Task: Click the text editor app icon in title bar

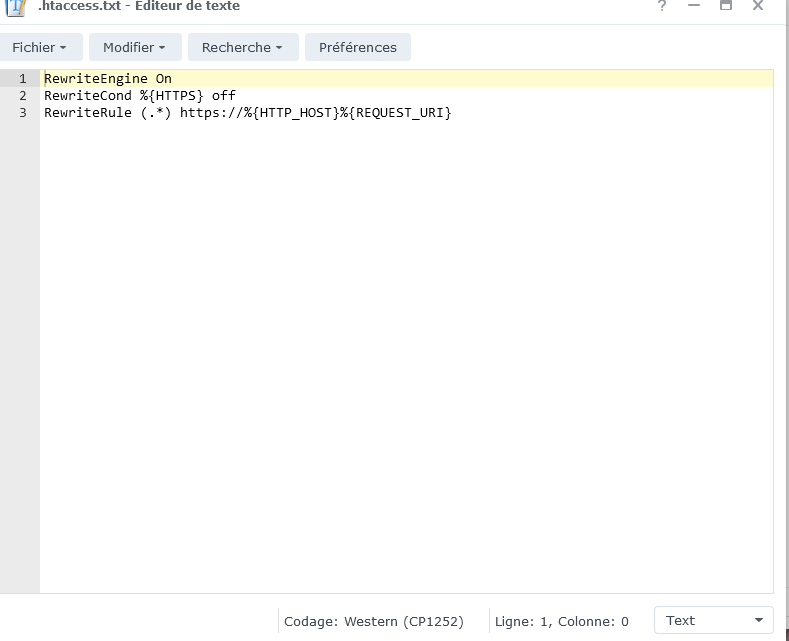Action: 16,7
